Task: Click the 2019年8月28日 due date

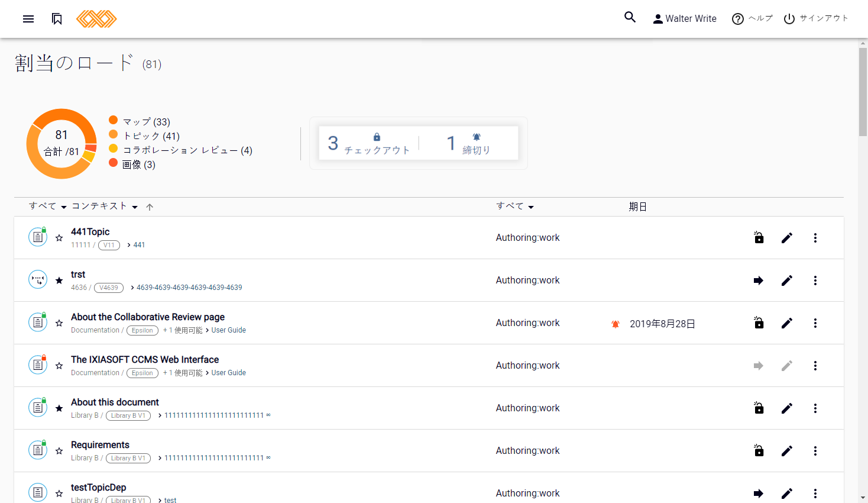Action: click(x=662, y=324)
